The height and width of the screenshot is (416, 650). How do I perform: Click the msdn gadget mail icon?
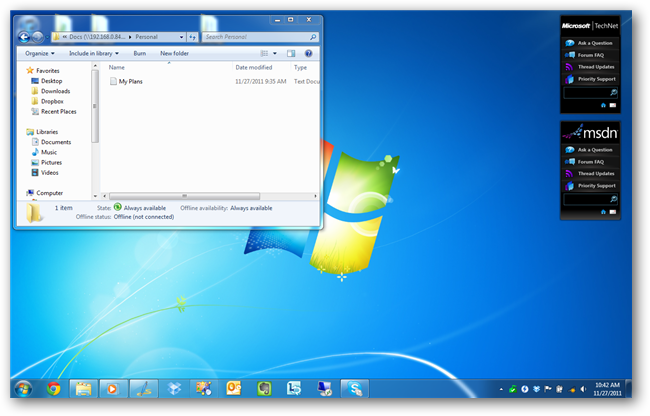613,212
